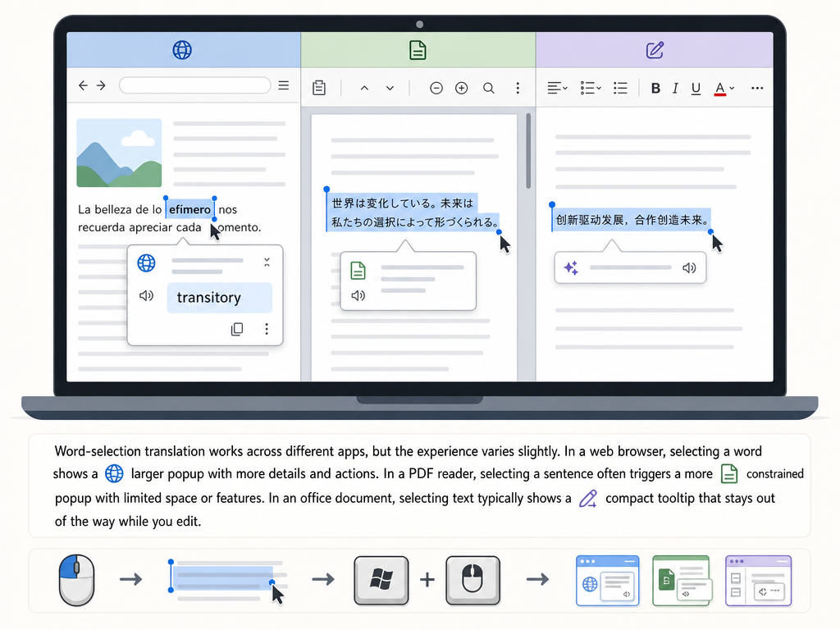Screen dimensions: 840x630
Task: Click the browser address bar
Action: coord(195,85)
